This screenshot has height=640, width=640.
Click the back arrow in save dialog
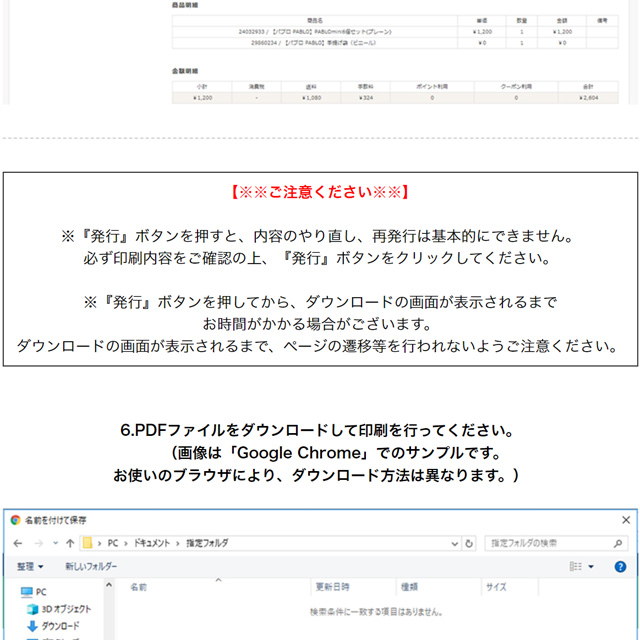click(x=16, y=543)
